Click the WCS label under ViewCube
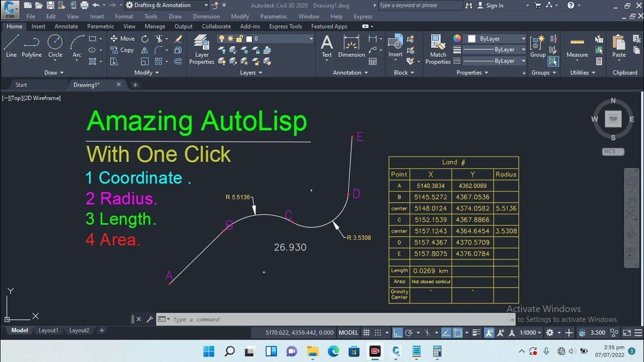644x362 pixels. [613, 151]
